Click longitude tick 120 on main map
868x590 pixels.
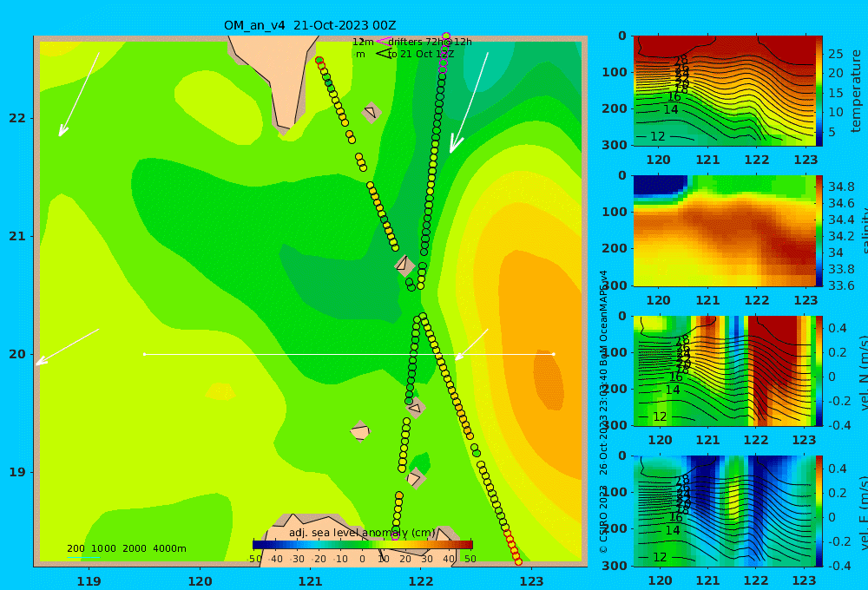[200, 581]
